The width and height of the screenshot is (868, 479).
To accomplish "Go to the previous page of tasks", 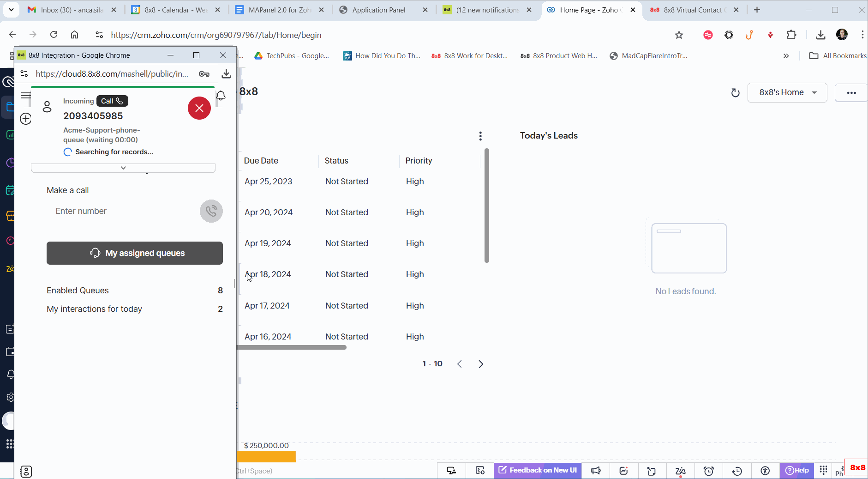I will [460, 364].
